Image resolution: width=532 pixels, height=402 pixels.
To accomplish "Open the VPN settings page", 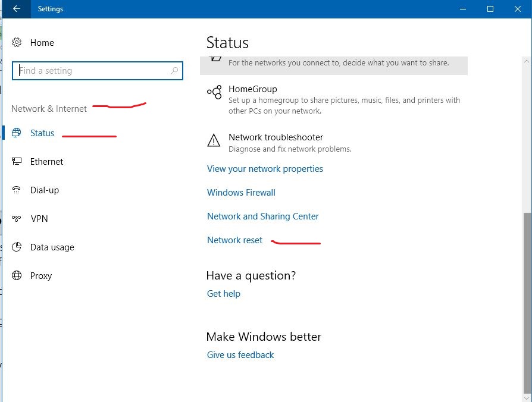I will click(39, 219).
